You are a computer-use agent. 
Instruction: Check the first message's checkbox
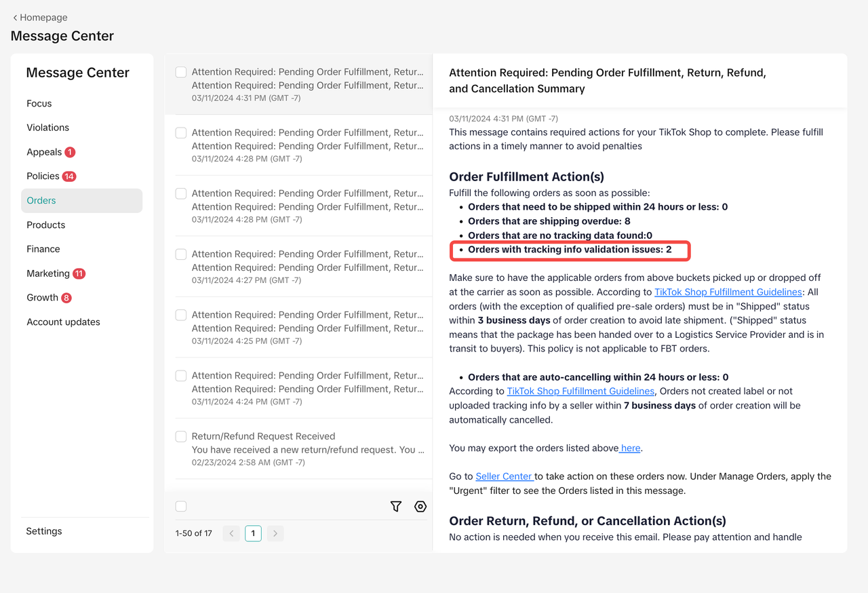click(181, 72)
